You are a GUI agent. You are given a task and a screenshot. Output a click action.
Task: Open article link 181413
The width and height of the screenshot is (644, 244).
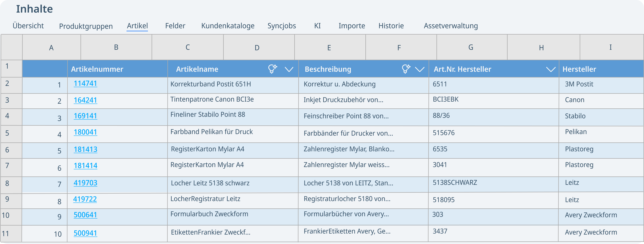pyautogui.click(x=85, y=149)
